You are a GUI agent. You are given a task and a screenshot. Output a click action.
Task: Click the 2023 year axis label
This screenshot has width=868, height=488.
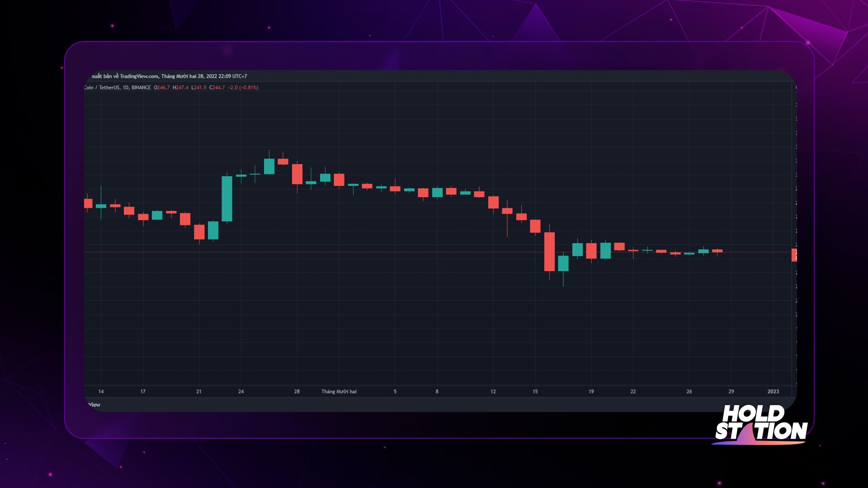(x=774, y=392)
